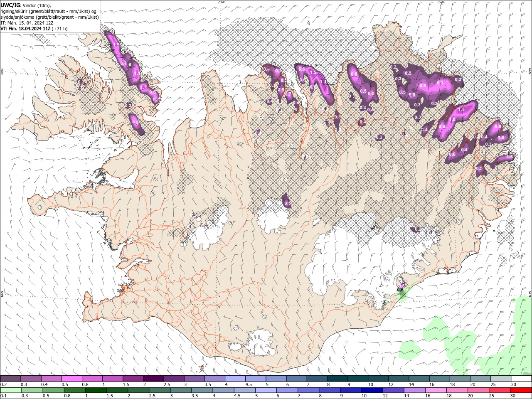Viewport: 532px width, 399px height.
Task: Select the rain legend swatch starting at 4
Action: (x=223, y=390)
